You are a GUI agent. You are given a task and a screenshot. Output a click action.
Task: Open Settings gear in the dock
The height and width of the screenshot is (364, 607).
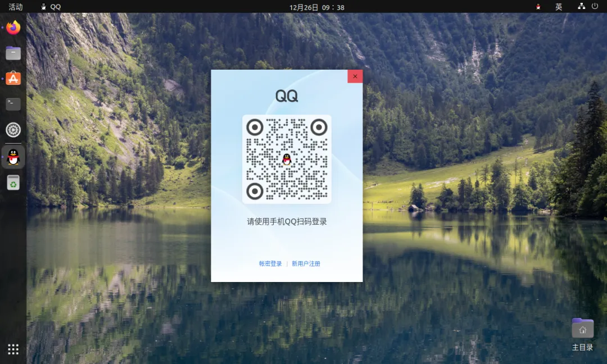tap(13, 130)
